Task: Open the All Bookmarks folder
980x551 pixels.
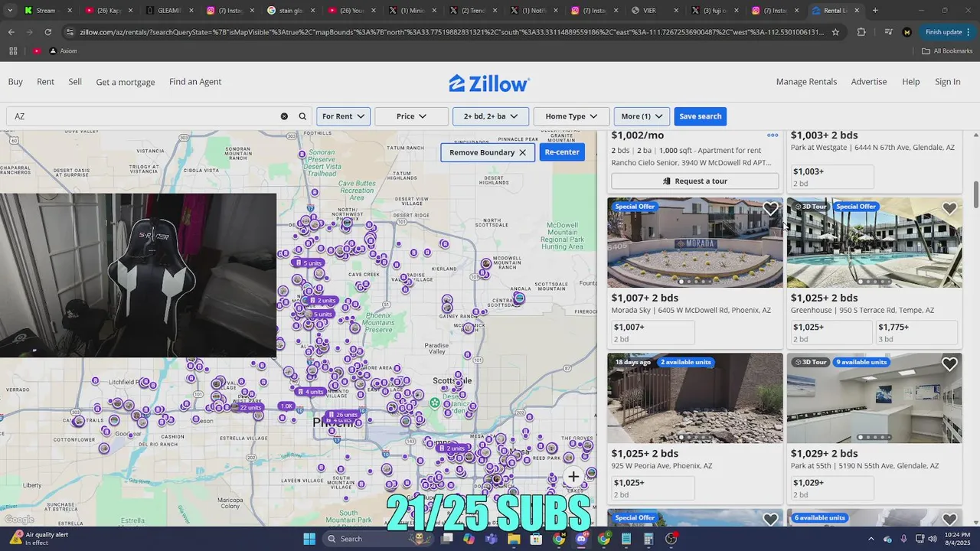Action: coord(947,51)
